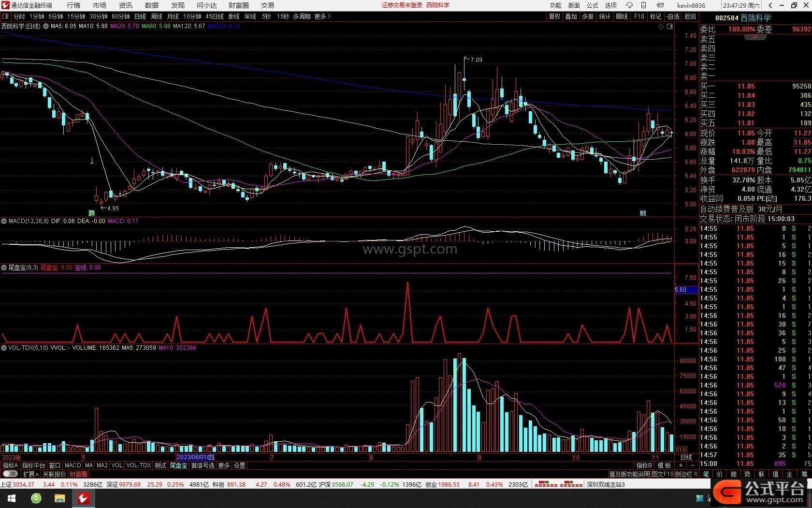Open the 指标B selector
This screenshot has width=812, height=508.
tap(644, 465)
